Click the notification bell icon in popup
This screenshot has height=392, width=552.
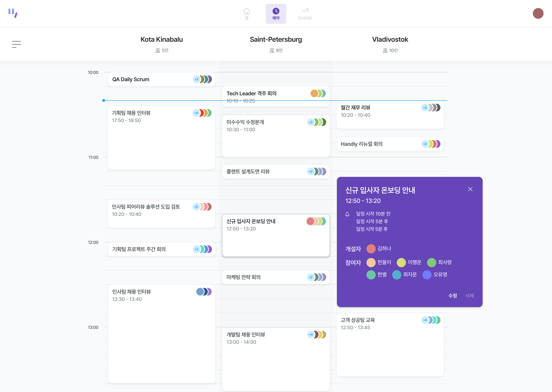(x=347, y=214)
